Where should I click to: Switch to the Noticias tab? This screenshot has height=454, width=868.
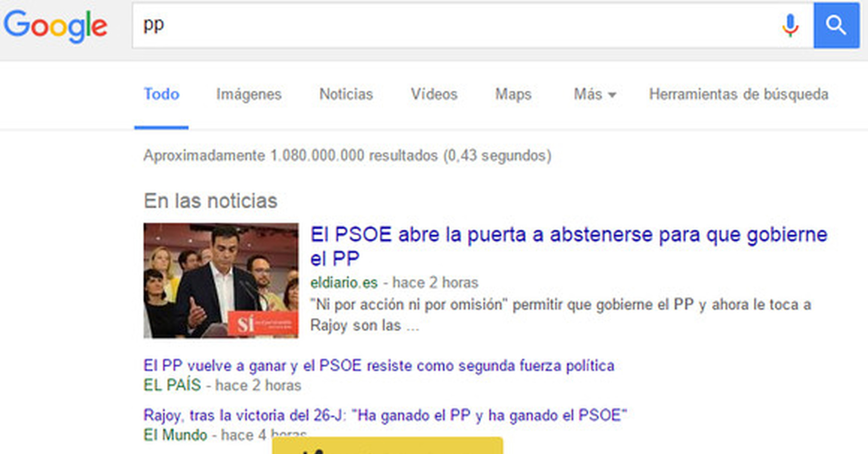pos(346,94)
